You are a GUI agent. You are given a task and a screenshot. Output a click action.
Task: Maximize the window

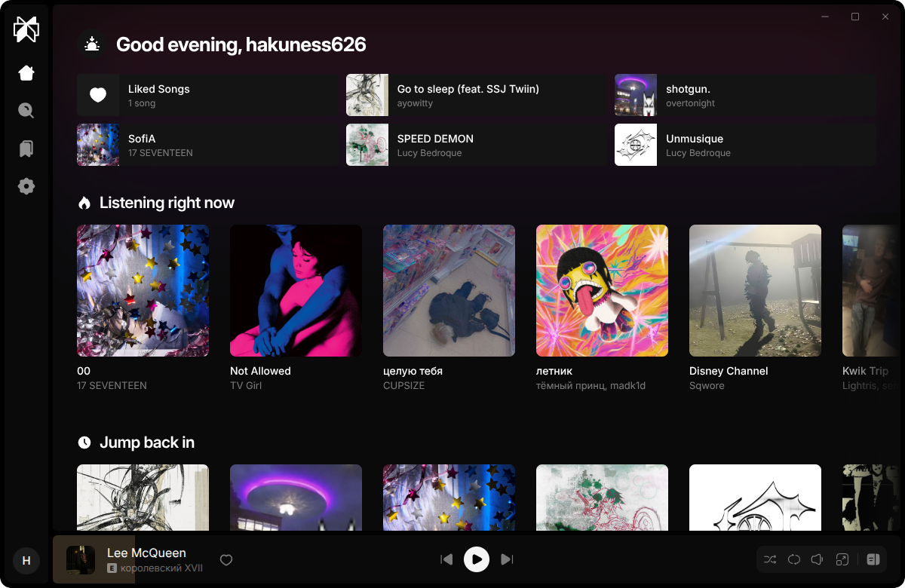click(855, 17)
